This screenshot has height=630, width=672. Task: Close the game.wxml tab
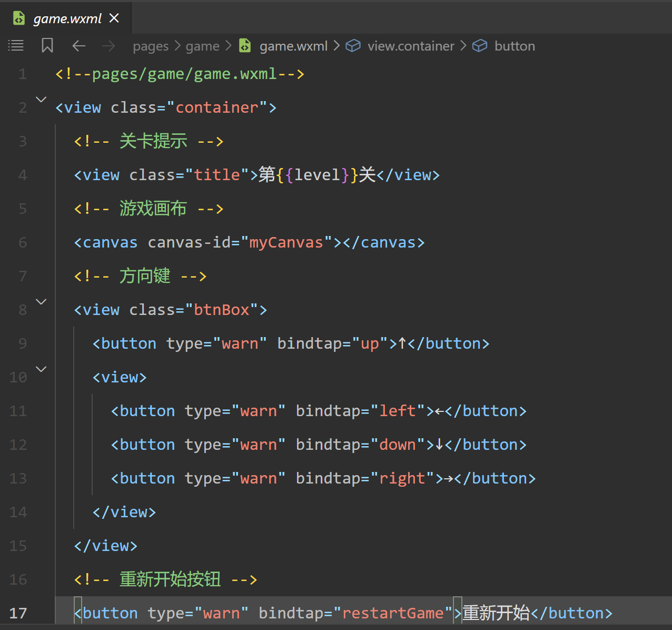tap(114, 18)
